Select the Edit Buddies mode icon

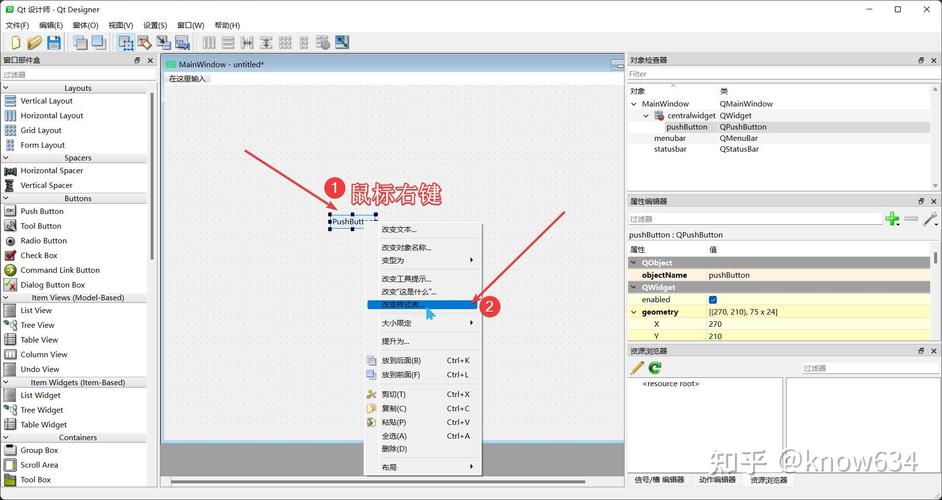click(163, 42)
